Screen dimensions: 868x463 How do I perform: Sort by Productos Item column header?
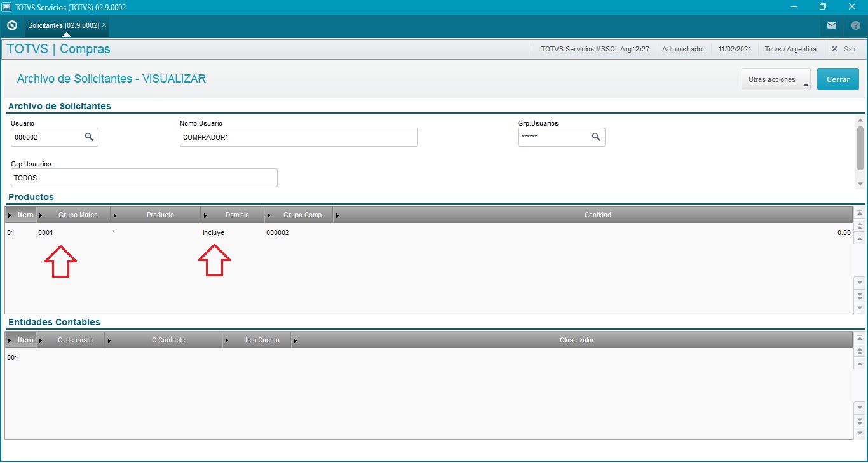point(21,215)
